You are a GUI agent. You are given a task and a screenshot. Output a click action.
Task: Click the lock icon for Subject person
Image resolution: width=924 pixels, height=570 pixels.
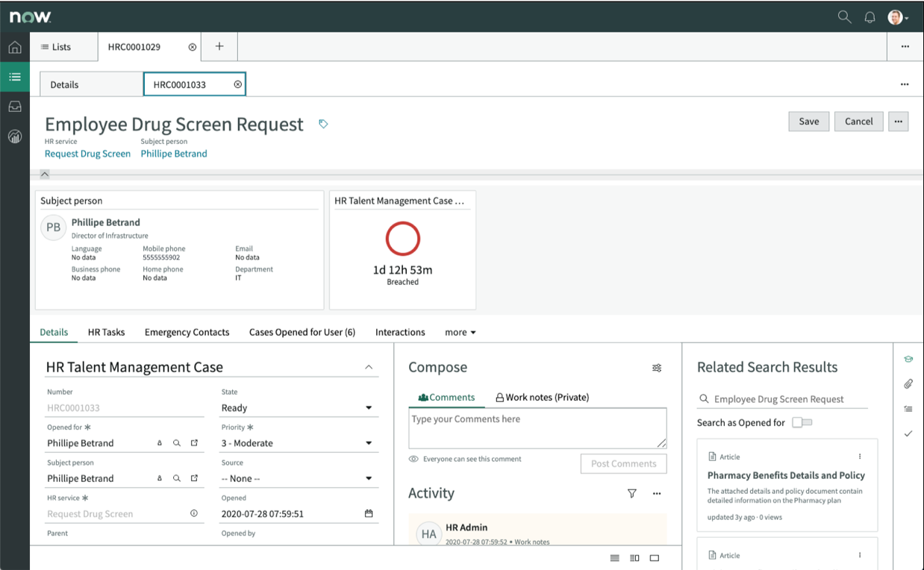[x=159, y=478]
